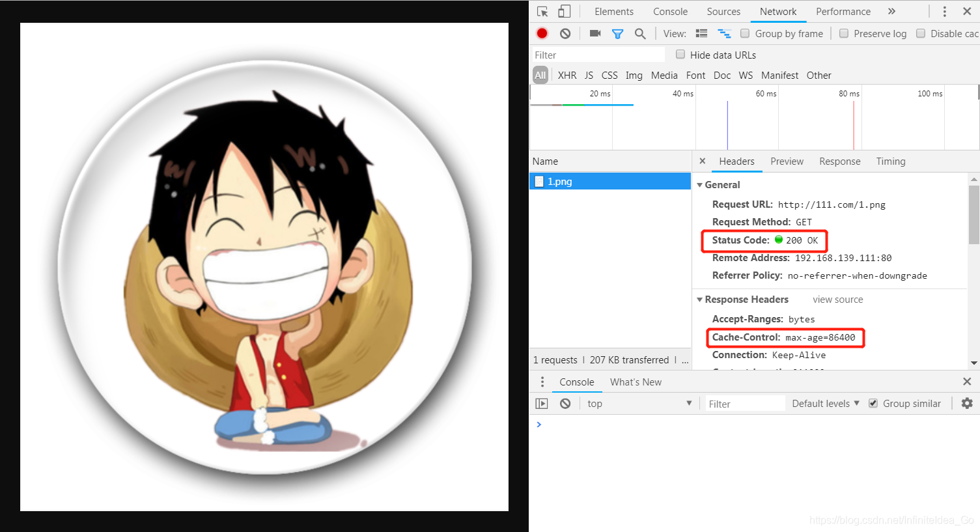Open the Sources tab
The width and height of the screenshot is (980, 532).
pos(723,12)
